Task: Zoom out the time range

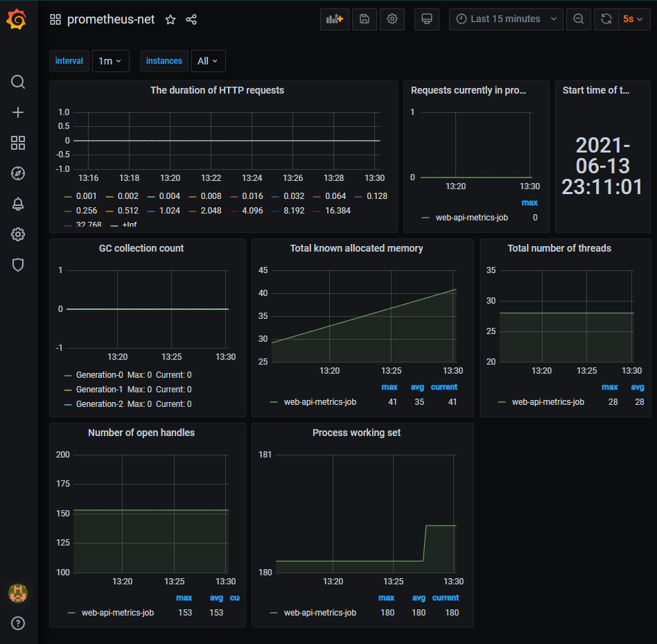Action: click(x=578, y=19)
